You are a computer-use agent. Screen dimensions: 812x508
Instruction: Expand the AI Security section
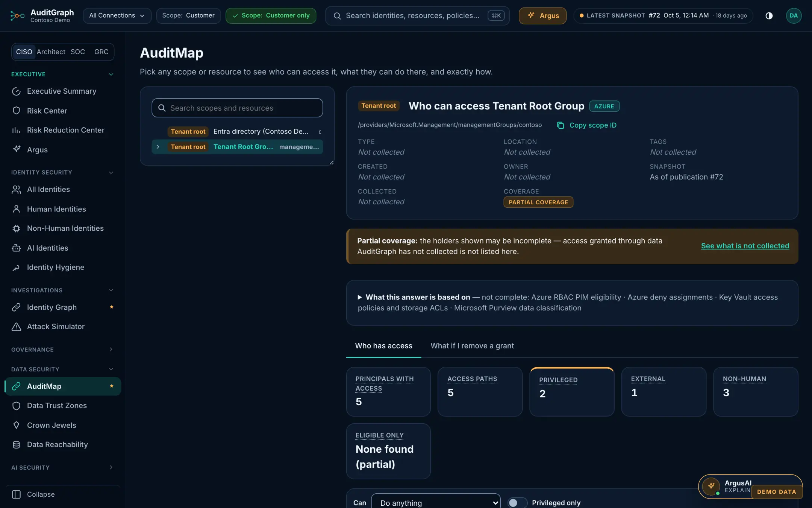(x=111, y=467)
